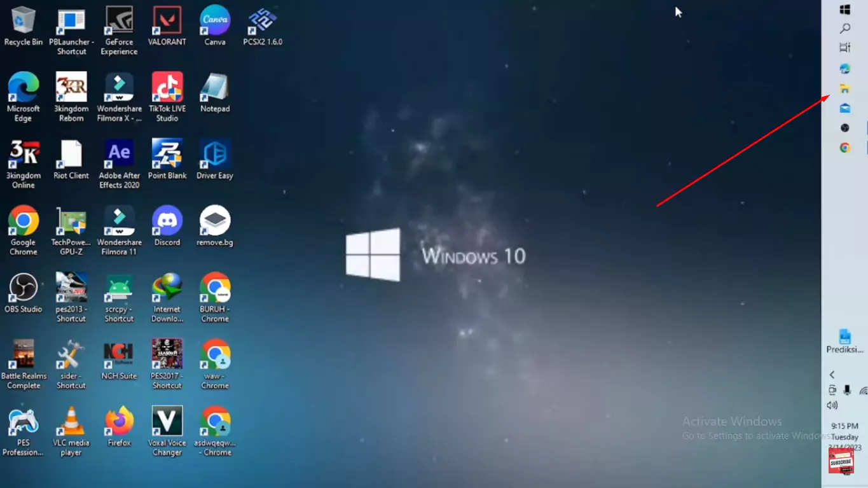Launch the PBLauncher shortcut
868x488 pixels.
coord(71,32)
